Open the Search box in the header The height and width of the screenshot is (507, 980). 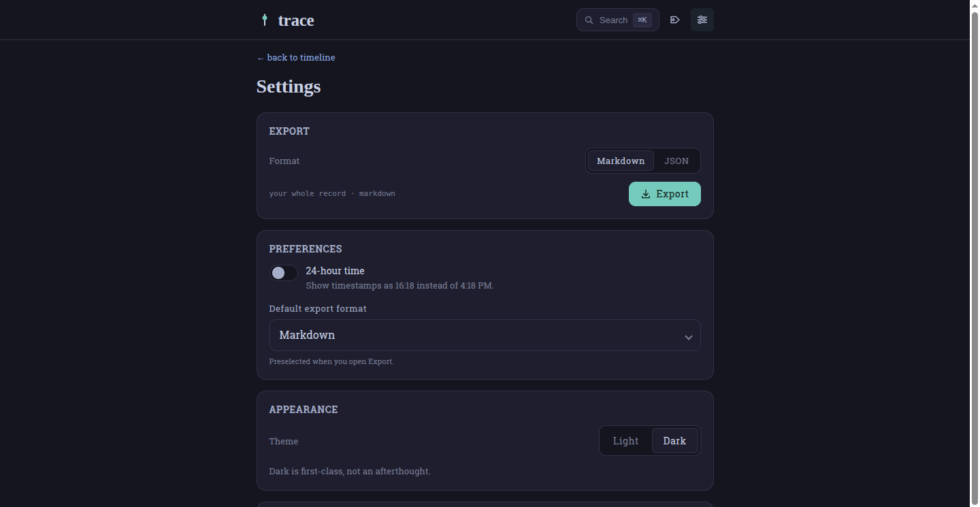point(618,20)
